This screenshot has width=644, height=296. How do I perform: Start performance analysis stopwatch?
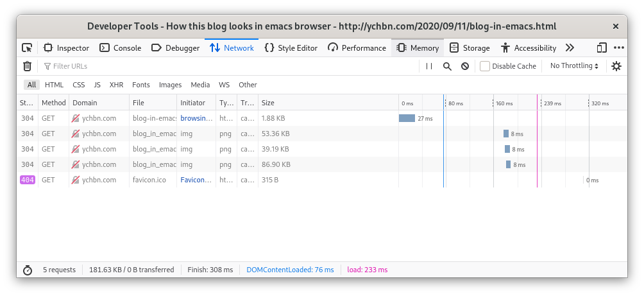pos(27,270)
